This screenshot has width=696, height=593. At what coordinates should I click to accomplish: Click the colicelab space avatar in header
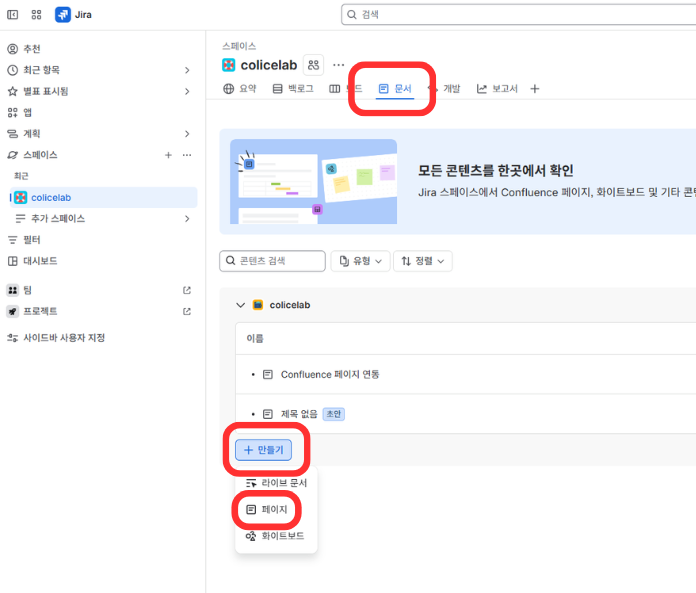point(228,65)
